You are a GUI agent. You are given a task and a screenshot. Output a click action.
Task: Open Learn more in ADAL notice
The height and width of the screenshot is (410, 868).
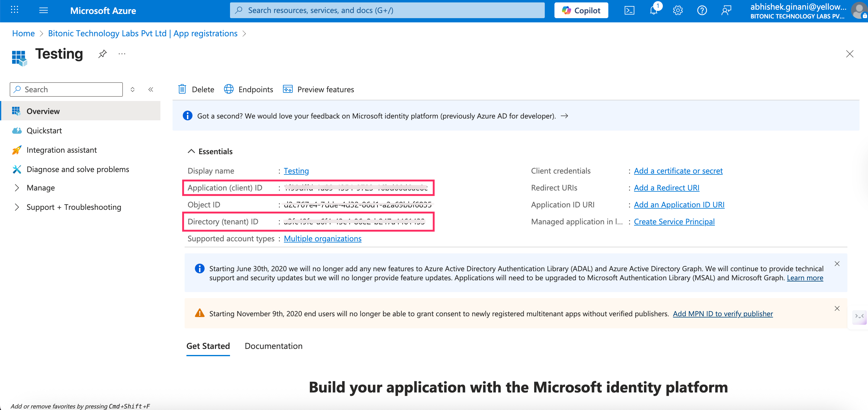[x=805, y=278]
